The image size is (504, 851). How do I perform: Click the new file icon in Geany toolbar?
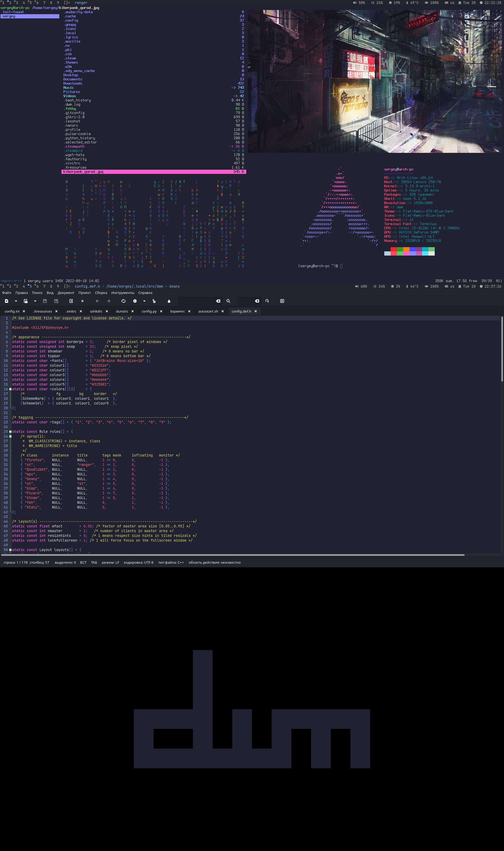pyautogui.click(x=7, y=301)
